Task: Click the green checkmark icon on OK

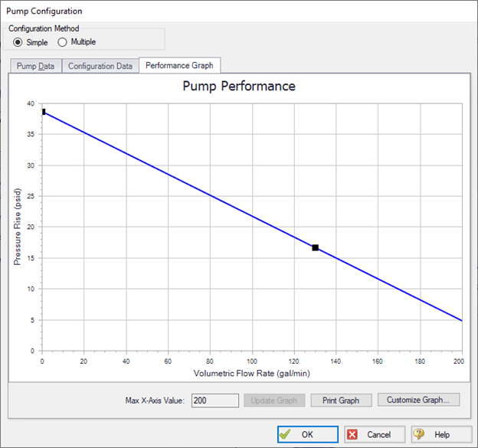Action: (286, 434)
